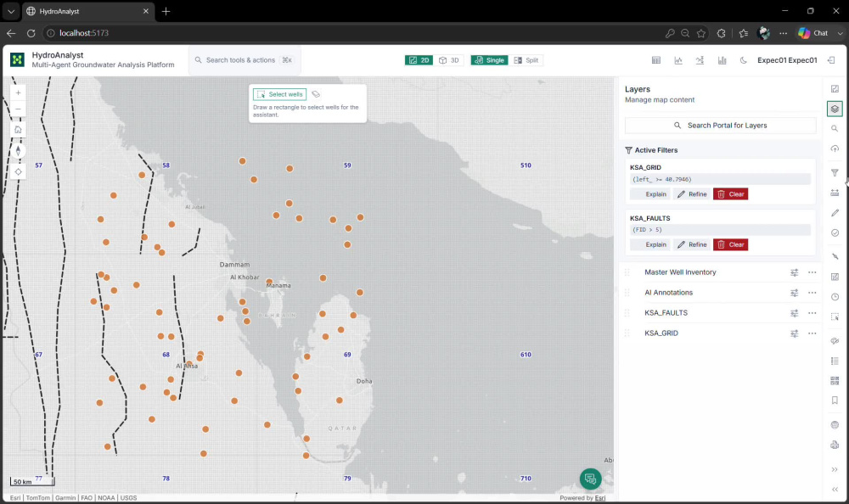
Task: Click the Esri link in map attribution
Action: pos(600,497)
